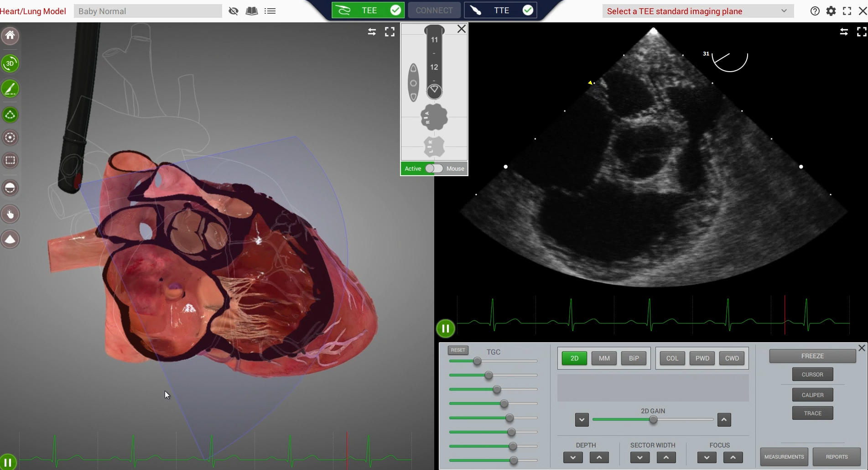Viewport: 868px width, 470px height.
Task: Increase SECTOR WIDTH with up chevron
Action: tap(666, 457)
